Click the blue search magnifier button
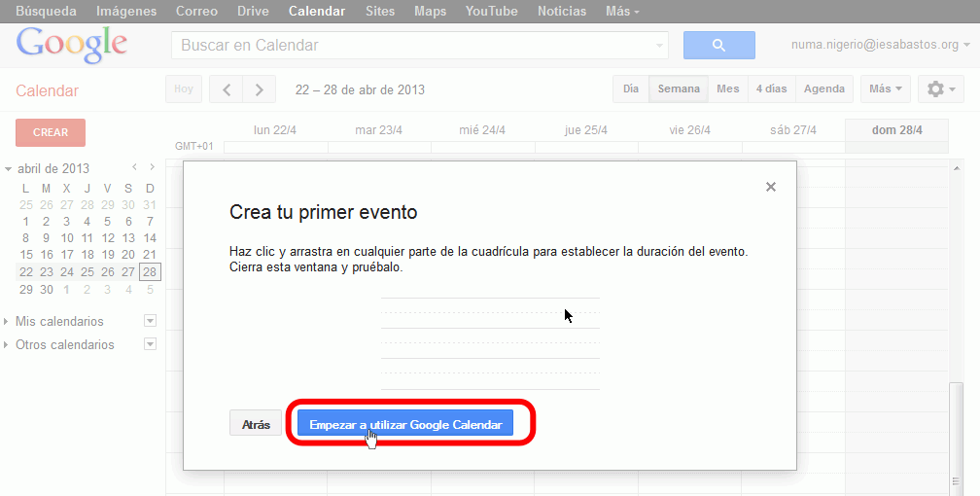The height and width of the screenshot is (496, 980). (718, 45)
